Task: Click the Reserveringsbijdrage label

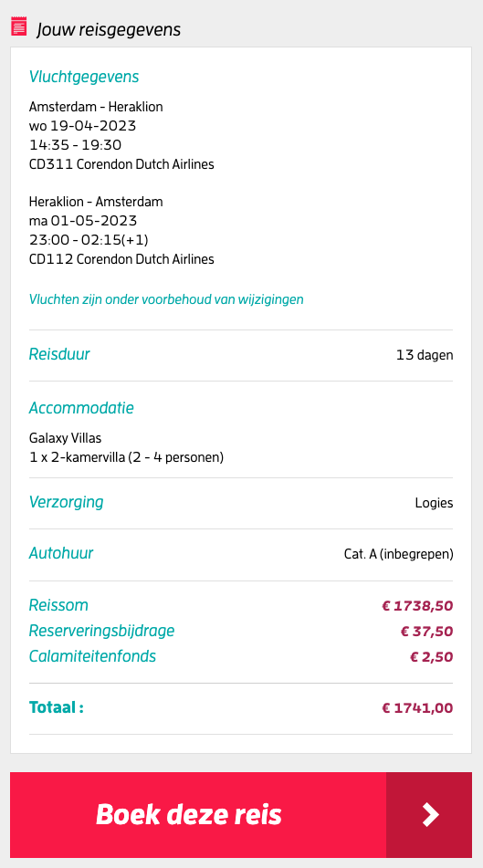Action: 101,631
